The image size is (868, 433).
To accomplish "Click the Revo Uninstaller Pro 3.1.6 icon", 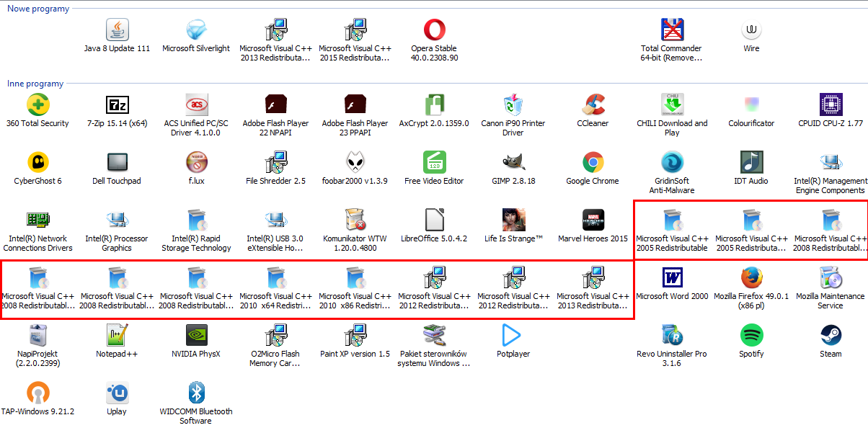I will click(x=672, y=335).
